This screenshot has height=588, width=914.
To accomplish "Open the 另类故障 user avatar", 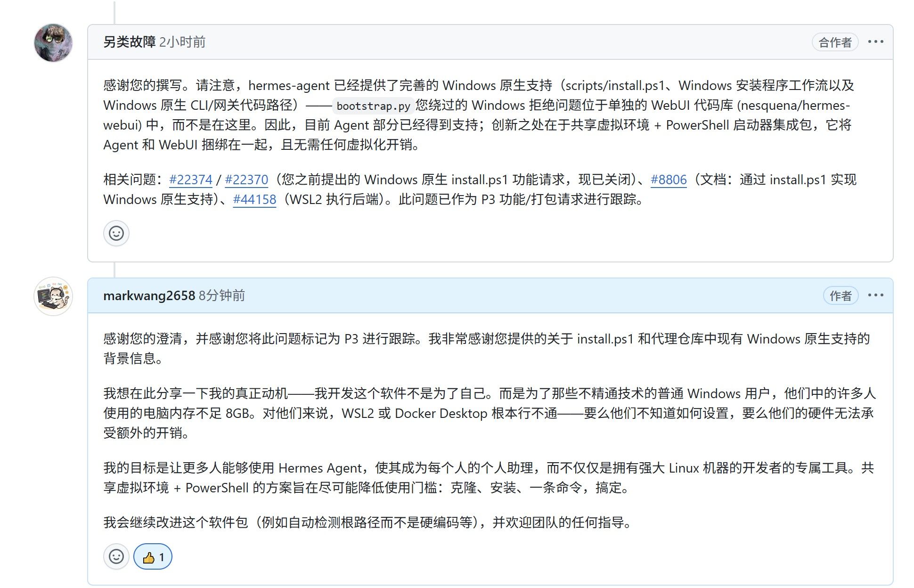I will 53,43.
